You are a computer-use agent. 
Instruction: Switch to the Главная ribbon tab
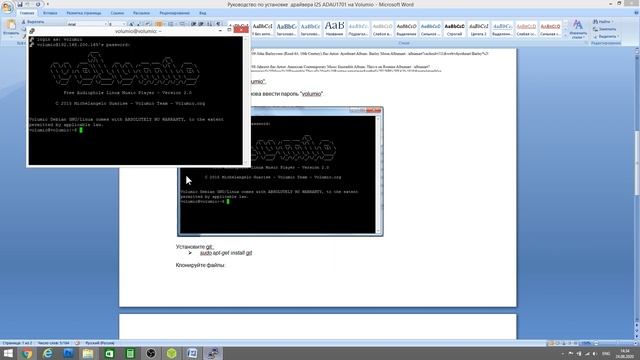click(x=27, y=13)
